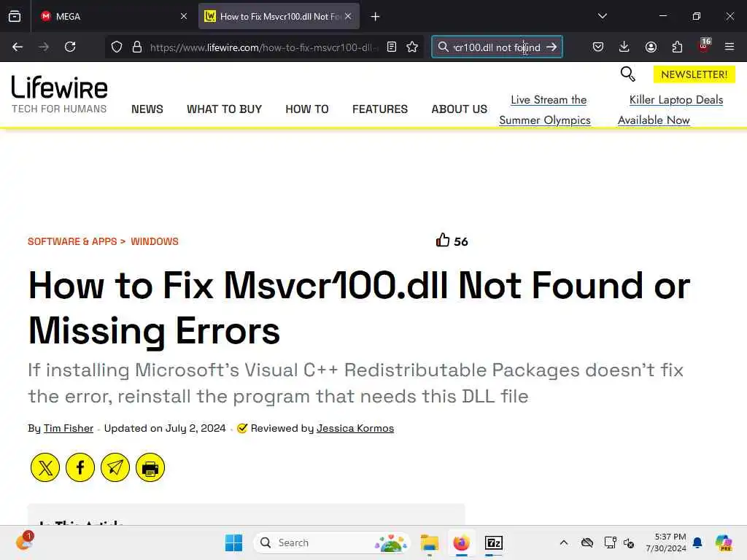This screenshot has height=560, width=747.
Task: Open taskbar weather widget with notification badge
Action: tap(24, 542)
